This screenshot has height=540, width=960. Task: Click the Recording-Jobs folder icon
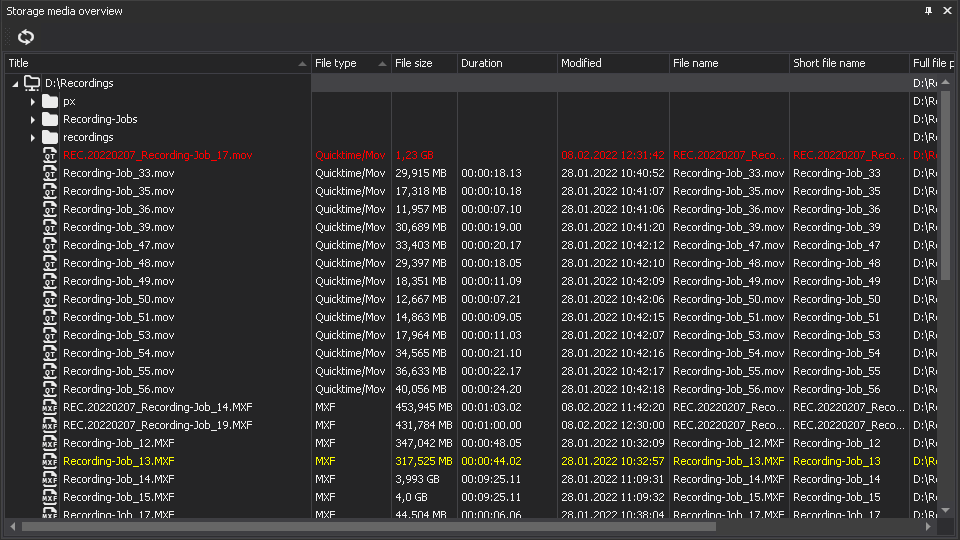50,119
